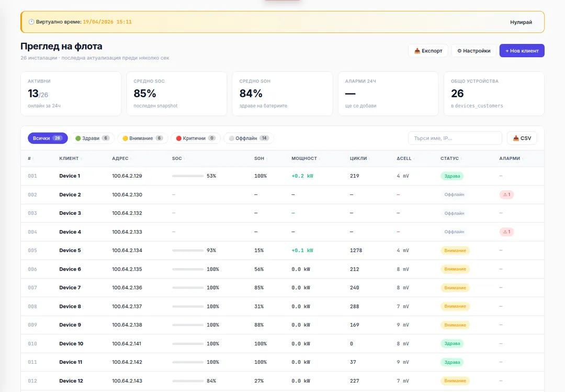Image resolution: width=565 pixels, height=392 pixels.
Task: Click the ОБЩО УСТРОЙСТВА 26 card
Action: coord(494,94)
